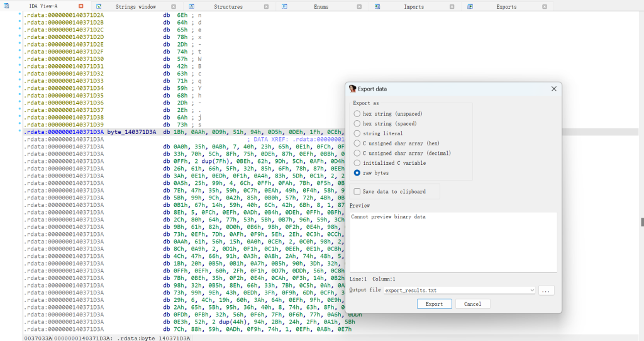Click the Imports tab icon
The height and width of the screenshot is (341, 644).
coord(377,6)
